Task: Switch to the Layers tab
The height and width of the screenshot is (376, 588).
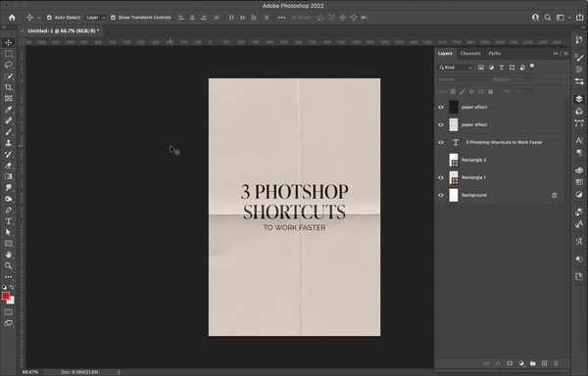Action: pyautogui.click(x=445, y=54)
